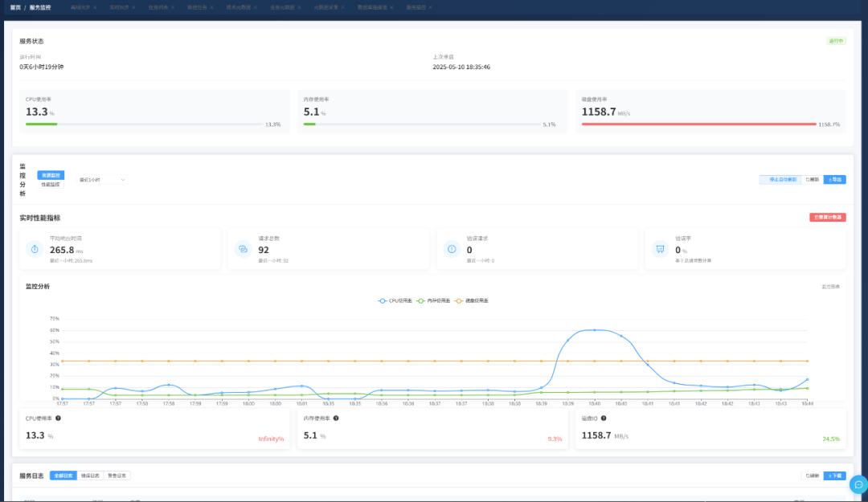
Task: Click the green 运行中 status badge
Action: [836, 41]
